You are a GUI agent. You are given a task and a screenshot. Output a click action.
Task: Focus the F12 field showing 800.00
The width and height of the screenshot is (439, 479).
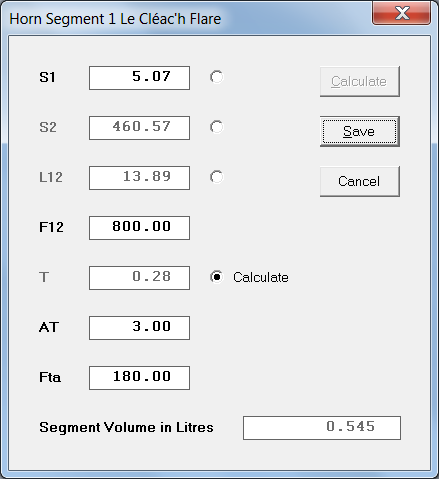coord(139,228)
